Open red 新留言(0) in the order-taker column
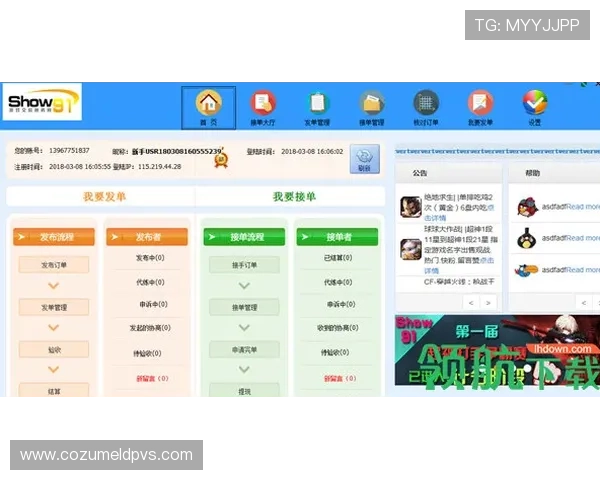 pos(340,378)
